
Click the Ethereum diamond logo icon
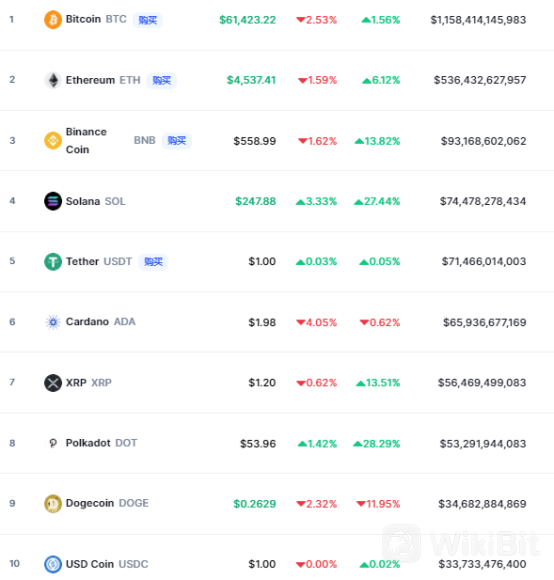[x=53, y=80]
